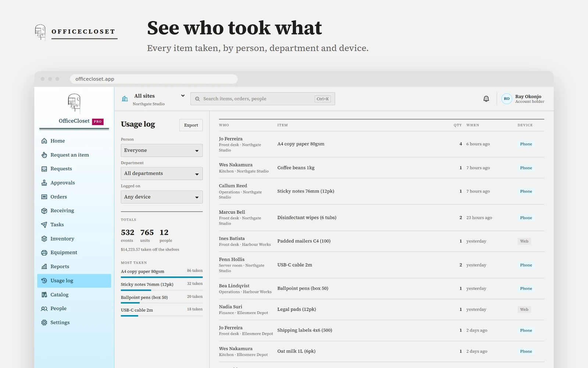Click the Requests inbox icon
The width and height of the screenshot is (588, 368).
point(44,169)
